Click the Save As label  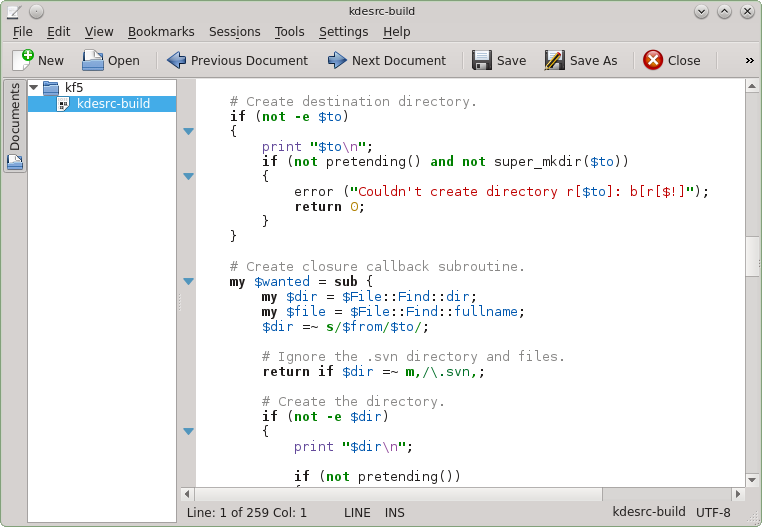[x=593, y=61]
